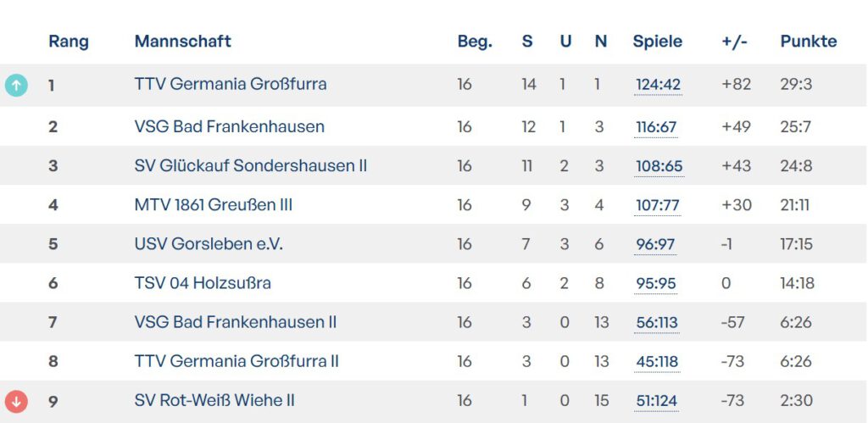View SV Rot-Weiß Wiehe II team

(214, 400)
